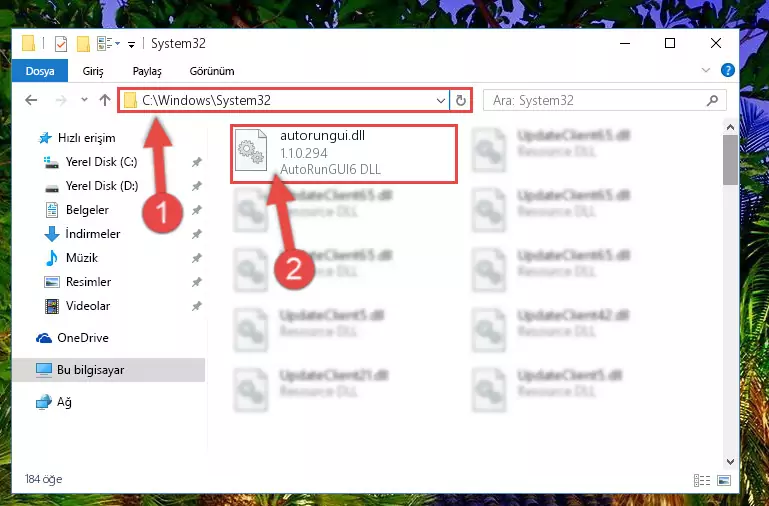Open the Dosya file menu tab
The width and height of the screenshot is (769, 506).
click(40, 71)
